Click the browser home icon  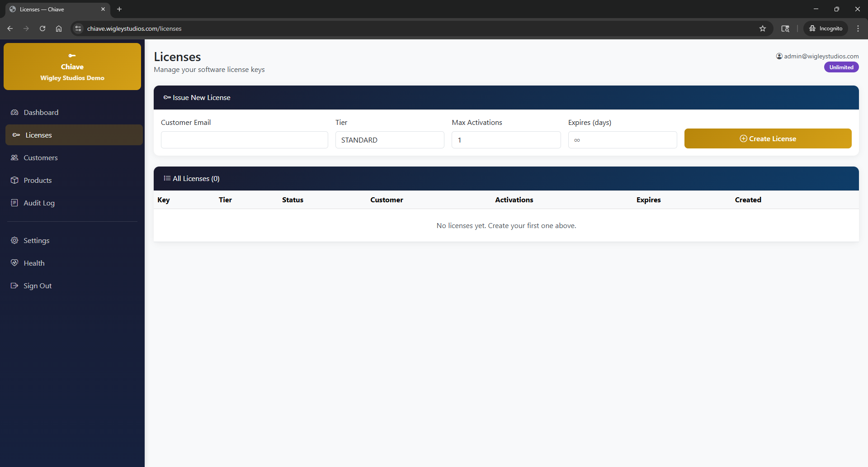coord(58,28)
